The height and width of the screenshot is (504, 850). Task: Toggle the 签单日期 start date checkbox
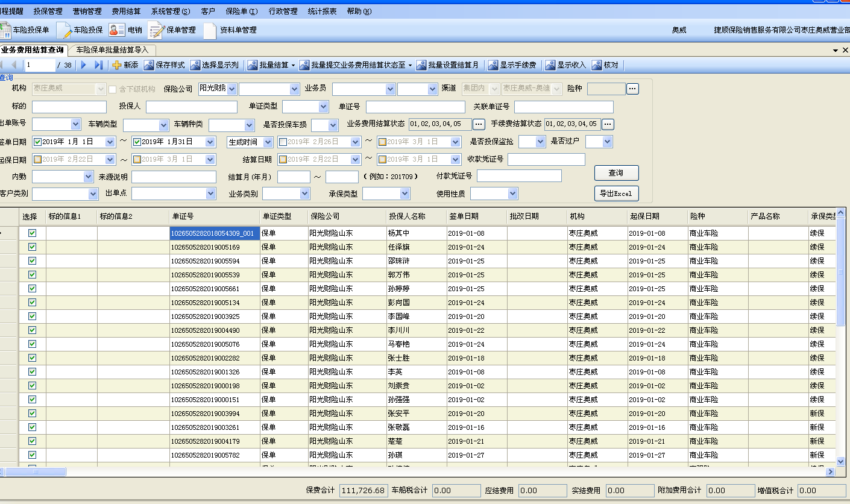[x=38, y=142]
